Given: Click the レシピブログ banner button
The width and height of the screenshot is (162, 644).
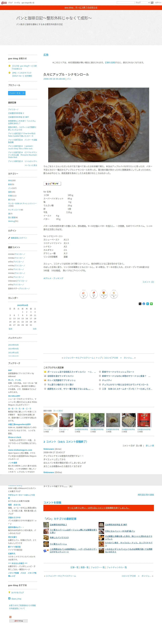Looking at the screenshot, I should 52,184.
